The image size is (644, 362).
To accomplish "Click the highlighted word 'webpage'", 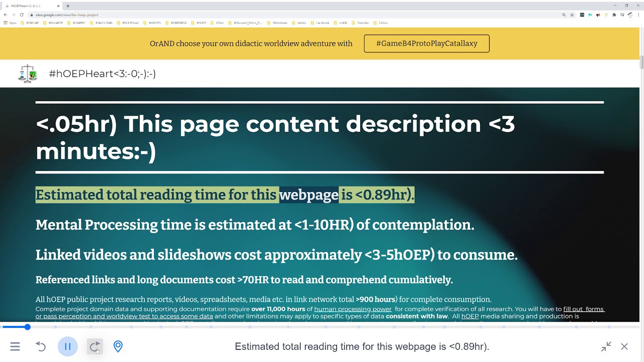I will [309, 195].
